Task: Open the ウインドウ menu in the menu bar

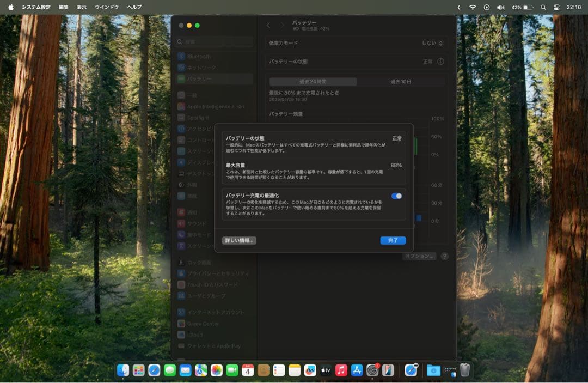Action: (107, 7)
